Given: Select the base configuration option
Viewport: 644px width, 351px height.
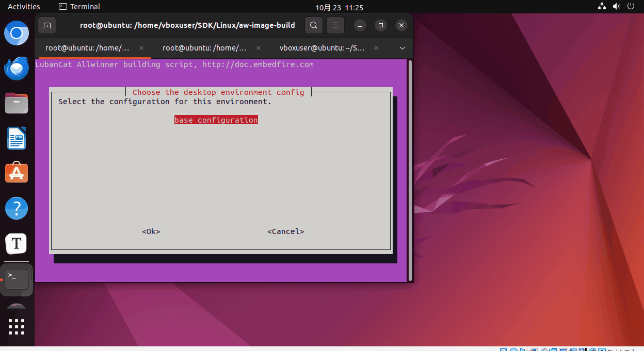Looking at the screenshot, I should (216, 120).
